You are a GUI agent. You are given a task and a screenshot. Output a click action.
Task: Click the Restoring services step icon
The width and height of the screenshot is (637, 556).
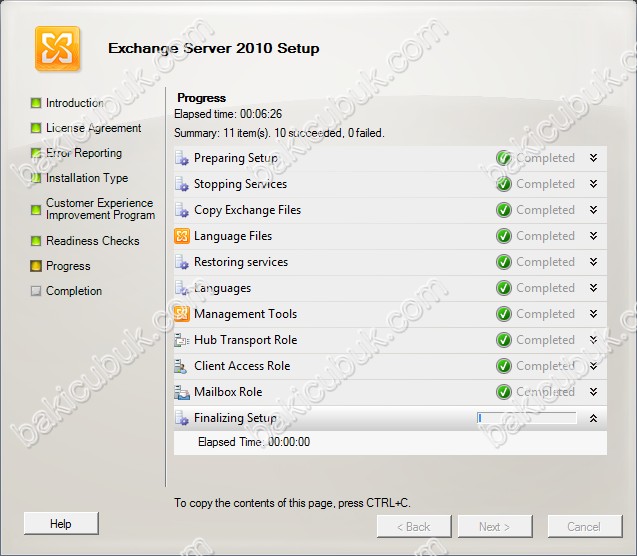[182, 262]
